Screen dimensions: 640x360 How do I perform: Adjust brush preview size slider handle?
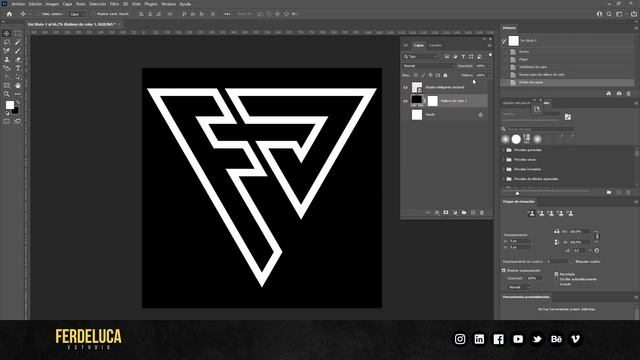click(x=517, y=193)
